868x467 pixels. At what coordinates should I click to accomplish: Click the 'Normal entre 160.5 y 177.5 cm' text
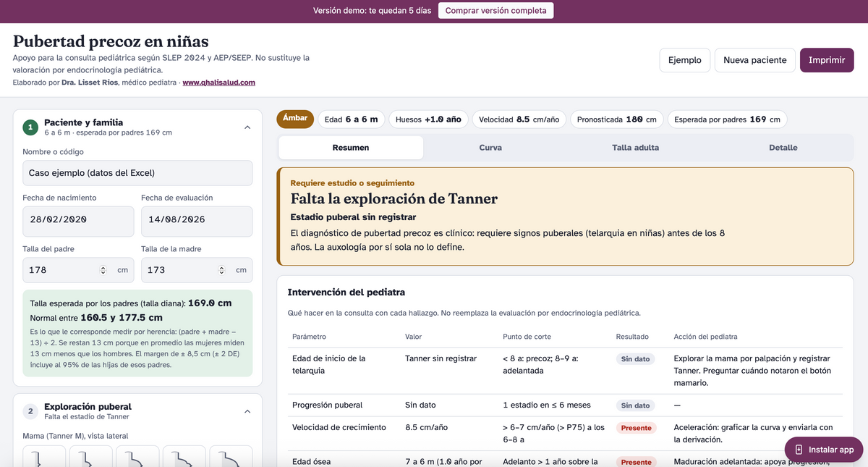96,318
